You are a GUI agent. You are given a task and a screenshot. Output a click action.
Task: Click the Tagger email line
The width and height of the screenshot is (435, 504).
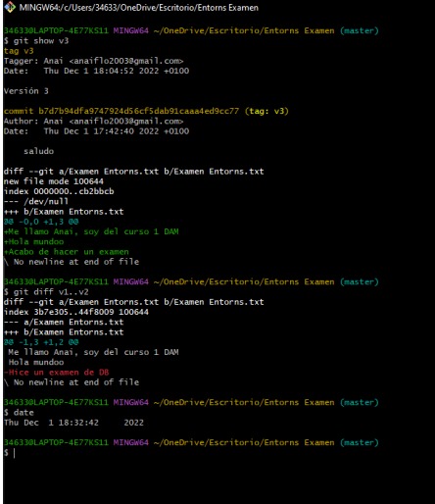point(94,61)
